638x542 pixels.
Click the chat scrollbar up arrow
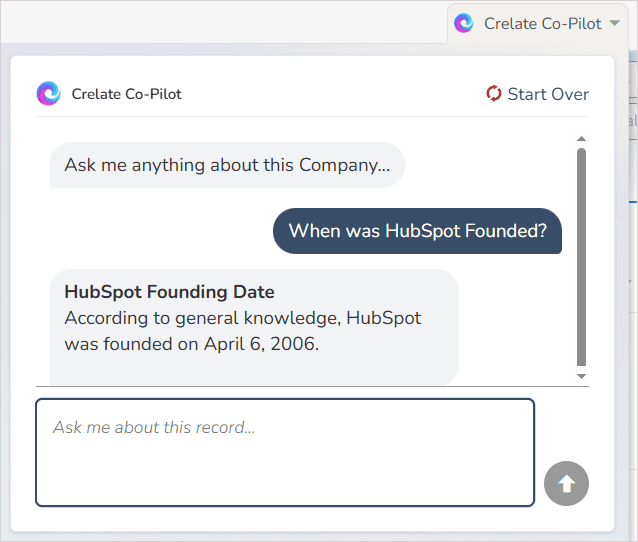(x=581, y=139)
